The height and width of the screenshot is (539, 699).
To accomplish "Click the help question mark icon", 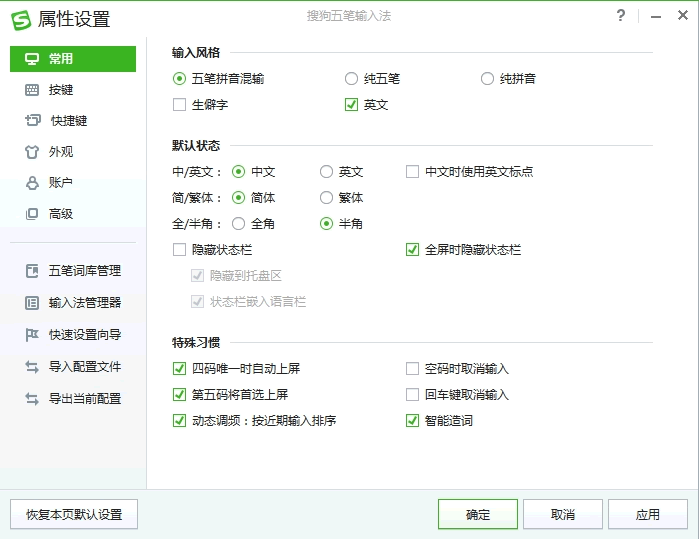I will (x=621, y=16).
